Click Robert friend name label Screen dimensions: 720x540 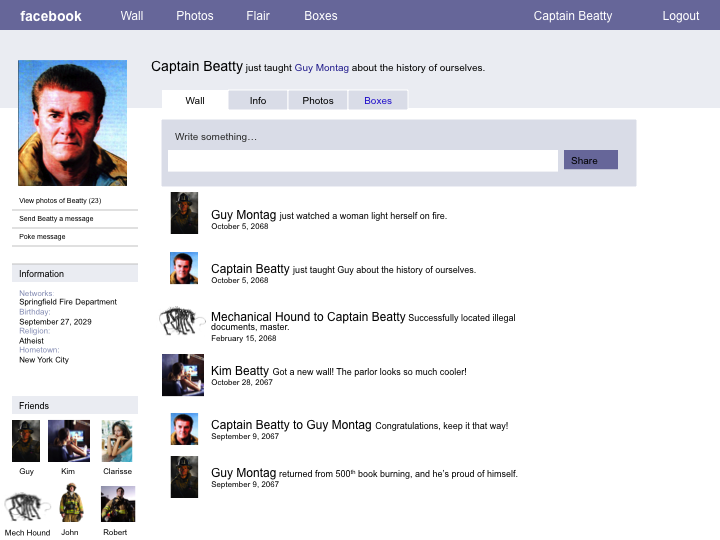coord(115,532)
